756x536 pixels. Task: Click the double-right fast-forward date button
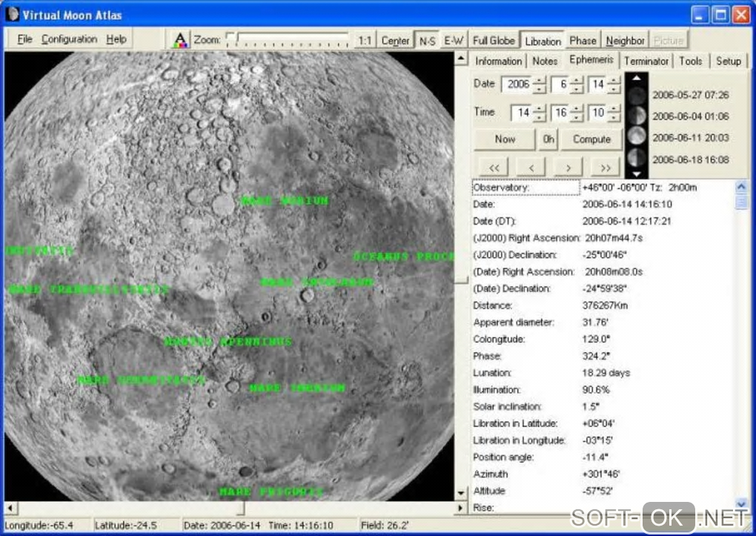[x=606, y=168]
